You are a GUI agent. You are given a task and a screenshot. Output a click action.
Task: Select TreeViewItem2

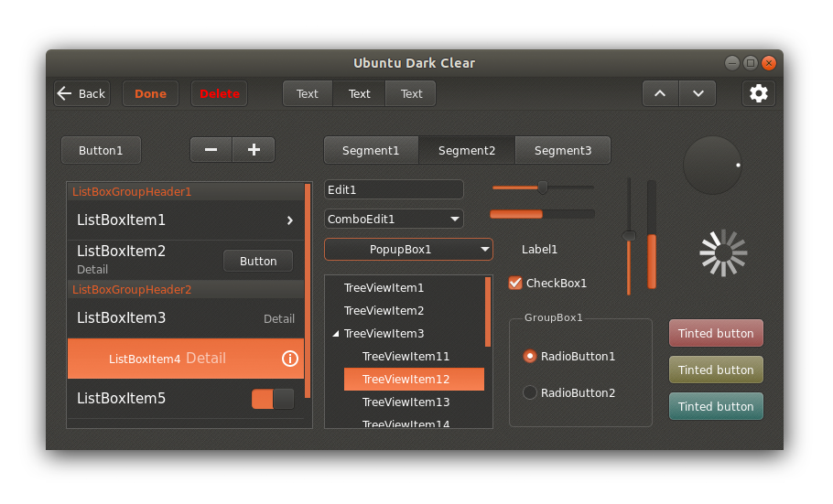coord(384,311)
